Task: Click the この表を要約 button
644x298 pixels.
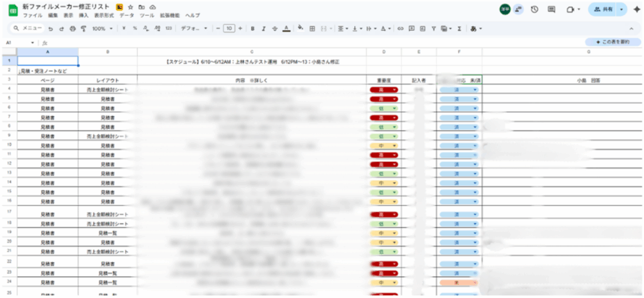Action: [x=613, y=42]
